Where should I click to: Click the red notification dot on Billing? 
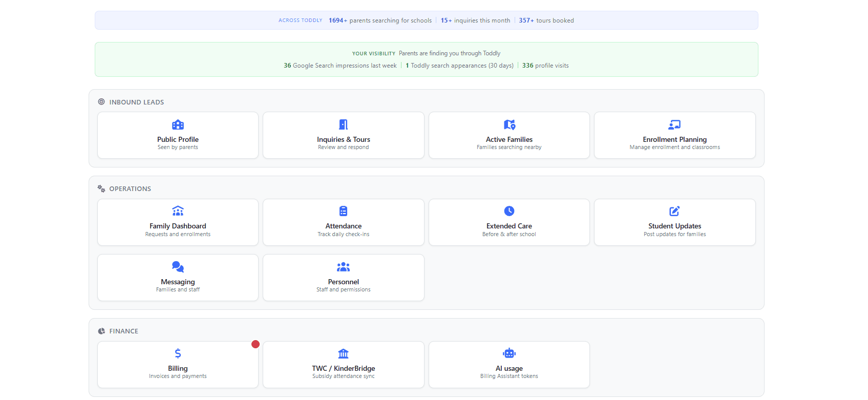[x=256, y=344]
